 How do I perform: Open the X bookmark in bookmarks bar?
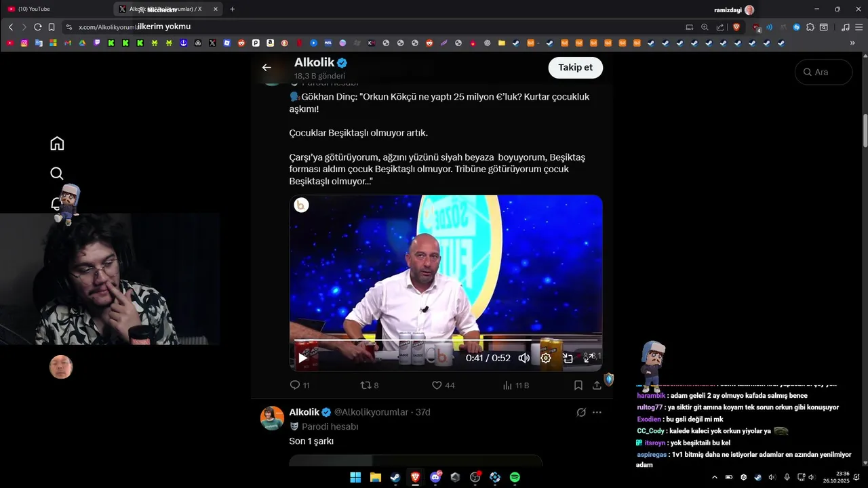click(212, 43)
